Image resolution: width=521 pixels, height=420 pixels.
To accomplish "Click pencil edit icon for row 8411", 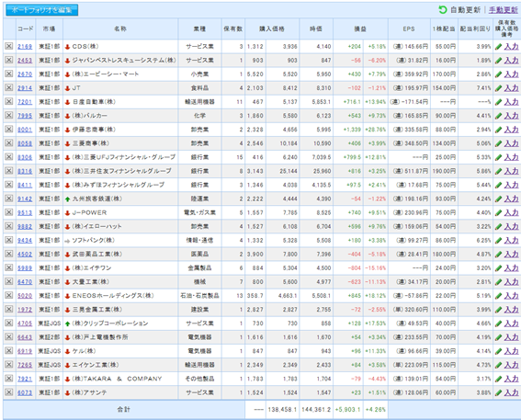I will click(498, 185).
